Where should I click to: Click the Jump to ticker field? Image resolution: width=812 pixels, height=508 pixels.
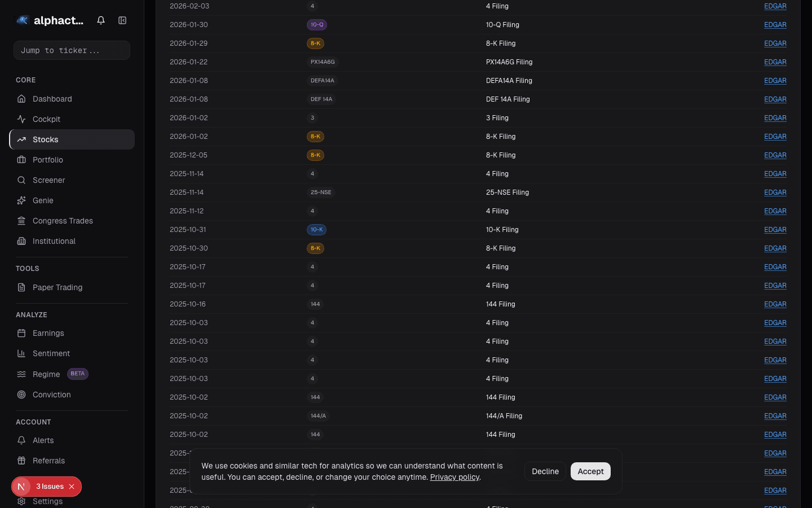coord(72,50)
